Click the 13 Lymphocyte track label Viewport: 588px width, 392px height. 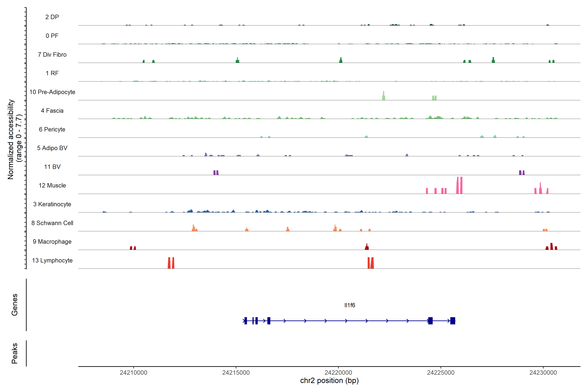[x=52, y=261]
